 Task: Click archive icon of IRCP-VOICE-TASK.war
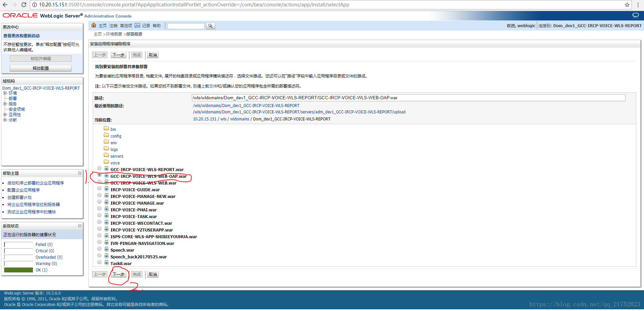click(x=106, y=216)
